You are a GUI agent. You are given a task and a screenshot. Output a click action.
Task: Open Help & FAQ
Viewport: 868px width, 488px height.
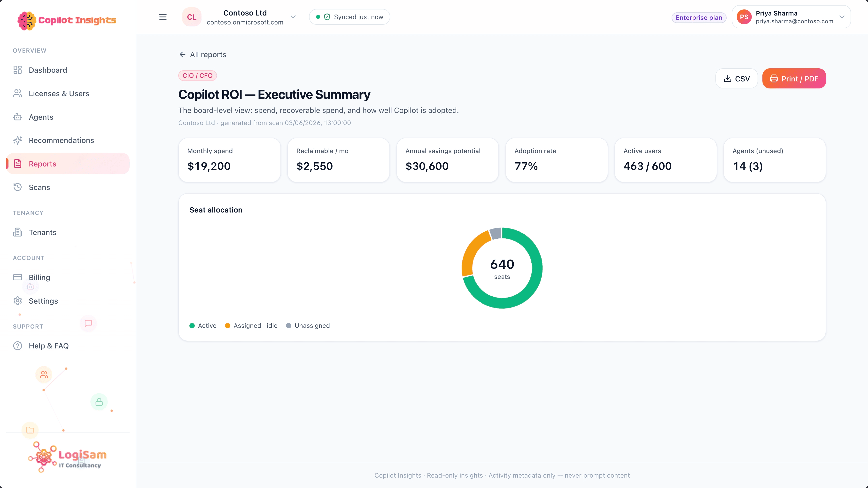click(x=68, y=346)
